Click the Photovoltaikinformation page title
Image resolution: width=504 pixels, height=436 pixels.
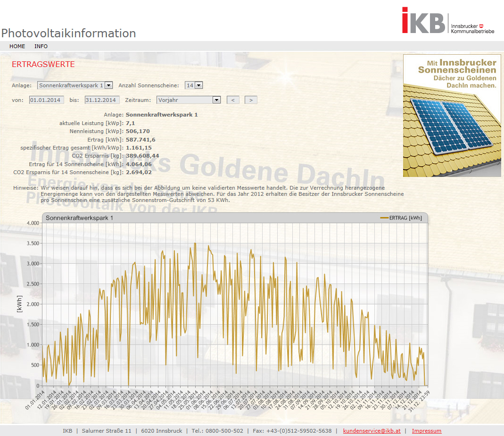click(68, 34)
